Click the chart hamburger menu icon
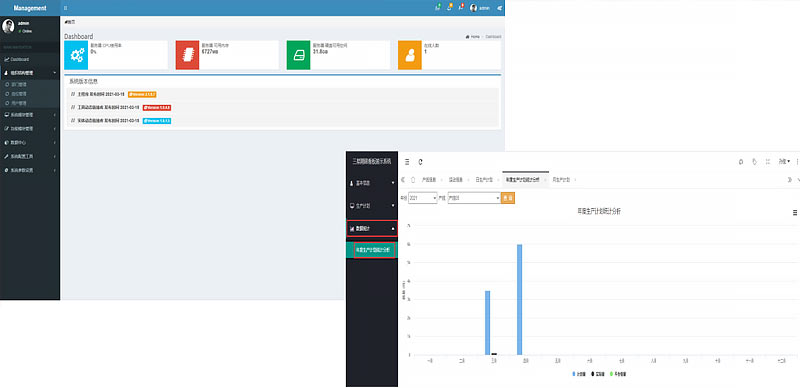 pos(795,212)
